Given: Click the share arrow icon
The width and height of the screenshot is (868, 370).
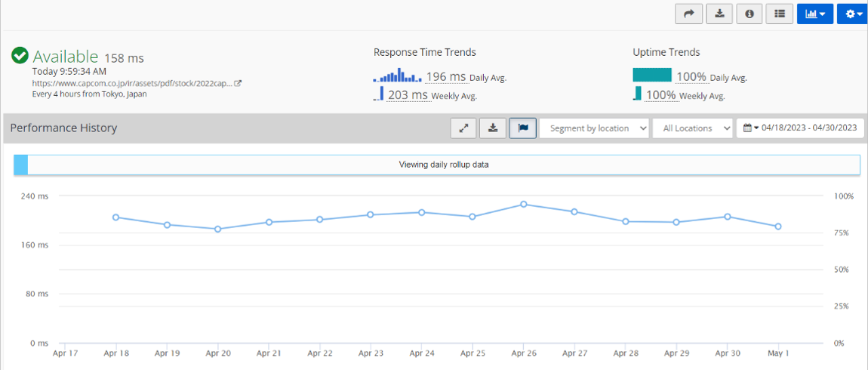Looking at the screenshot, I should (x=688, y=14).
